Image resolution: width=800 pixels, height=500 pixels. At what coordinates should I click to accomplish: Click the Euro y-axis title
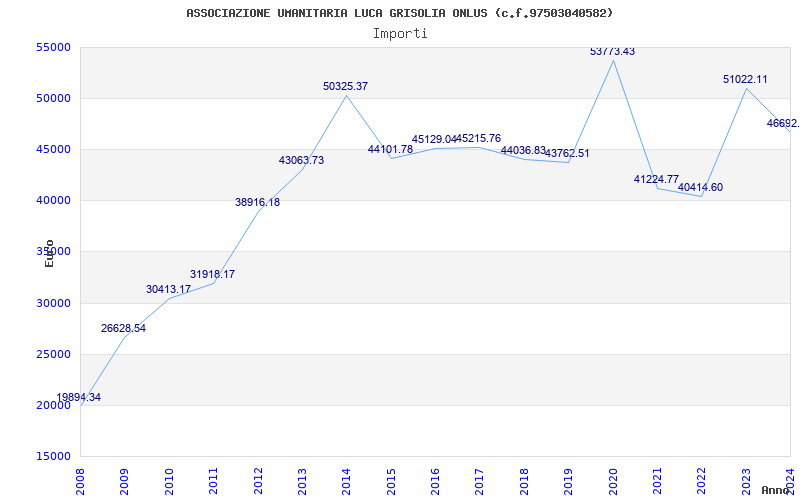click(x=49, y=253)
